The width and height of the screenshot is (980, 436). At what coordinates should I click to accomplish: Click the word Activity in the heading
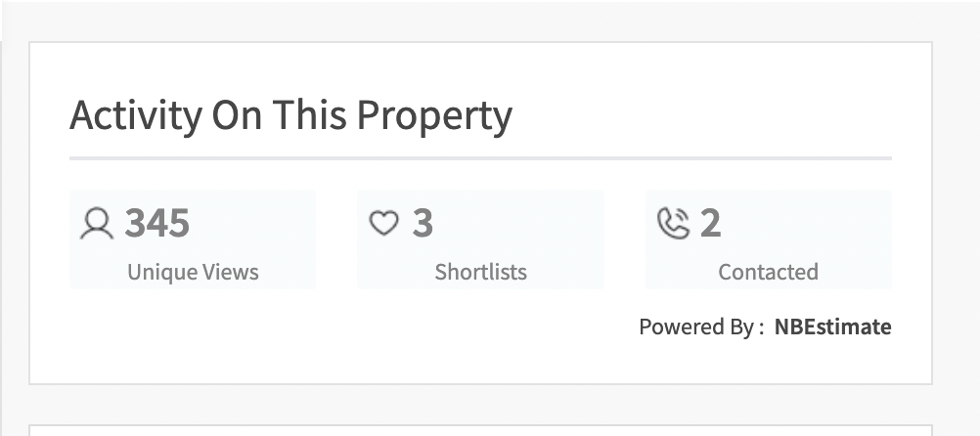tap(136, 115)
